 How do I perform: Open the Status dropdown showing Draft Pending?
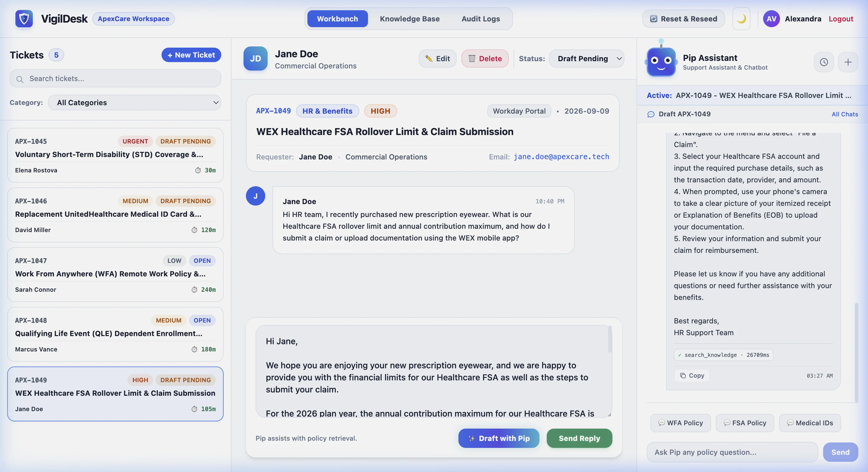tap(586, 58)
